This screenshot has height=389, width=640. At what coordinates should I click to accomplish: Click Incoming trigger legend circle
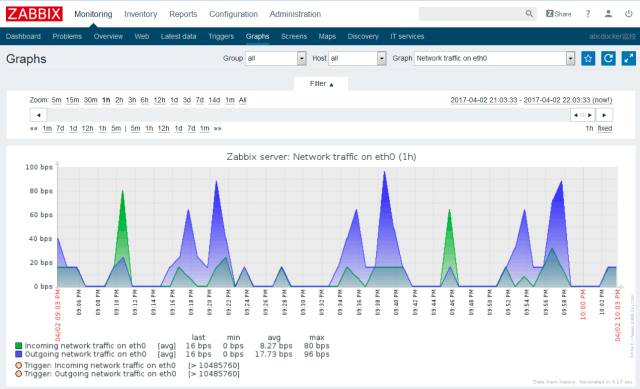tap(18, 365)
